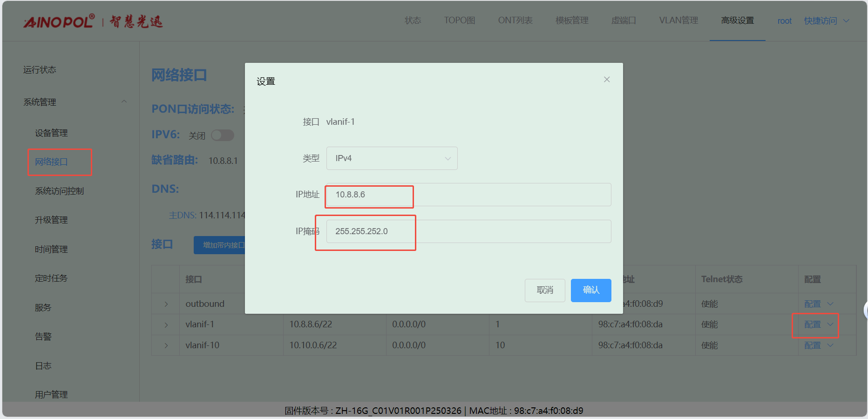Click the 确认 button
Image resolution: width=868 pixels, height=419 pixels.
click(590, 290)
